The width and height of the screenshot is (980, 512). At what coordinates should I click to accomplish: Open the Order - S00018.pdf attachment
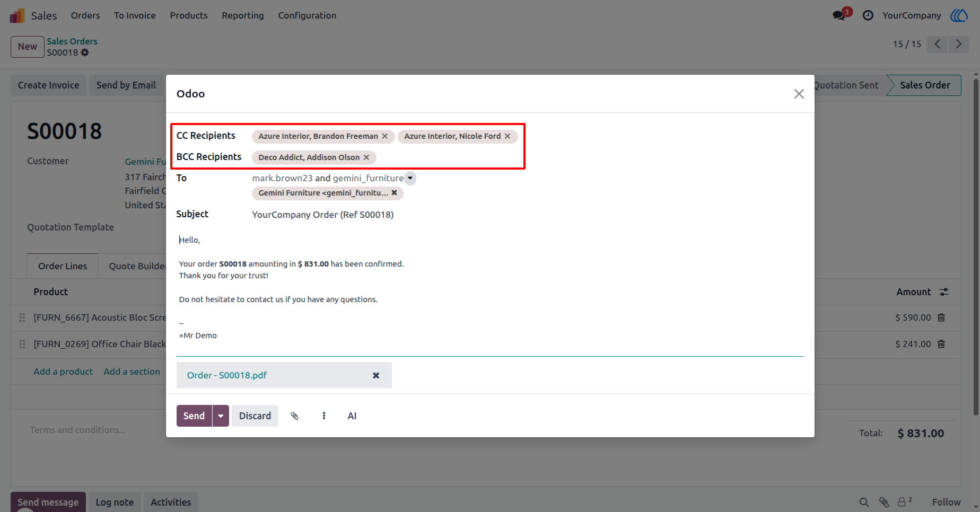(227, 375)
